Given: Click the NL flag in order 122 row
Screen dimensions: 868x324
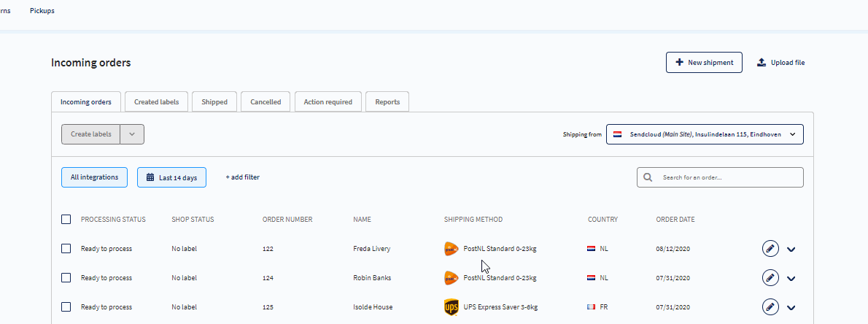Looking at the screenshot, I should tap(592, 249).
